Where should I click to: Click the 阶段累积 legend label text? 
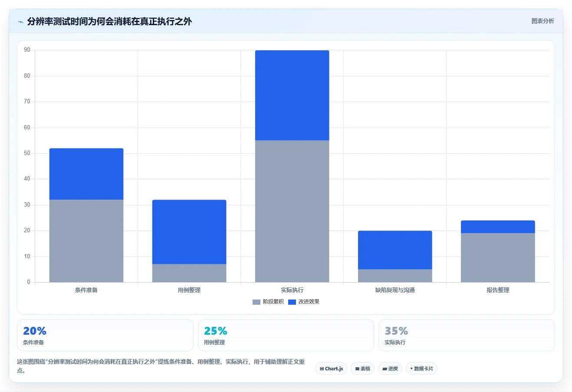pos(273,302)
